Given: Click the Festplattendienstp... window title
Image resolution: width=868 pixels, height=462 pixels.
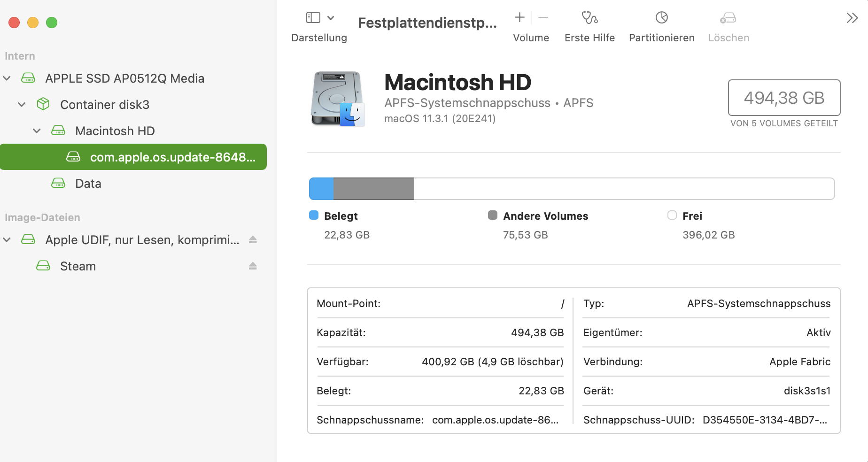Looking at the screenshot, I should (x=427, y=23).
